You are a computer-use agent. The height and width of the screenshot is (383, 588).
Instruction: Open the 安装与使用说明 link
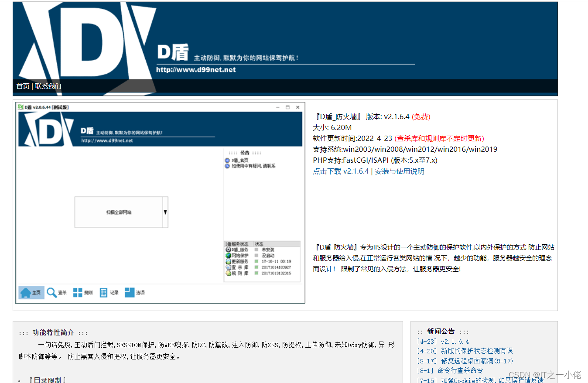(x=400, y=171)
